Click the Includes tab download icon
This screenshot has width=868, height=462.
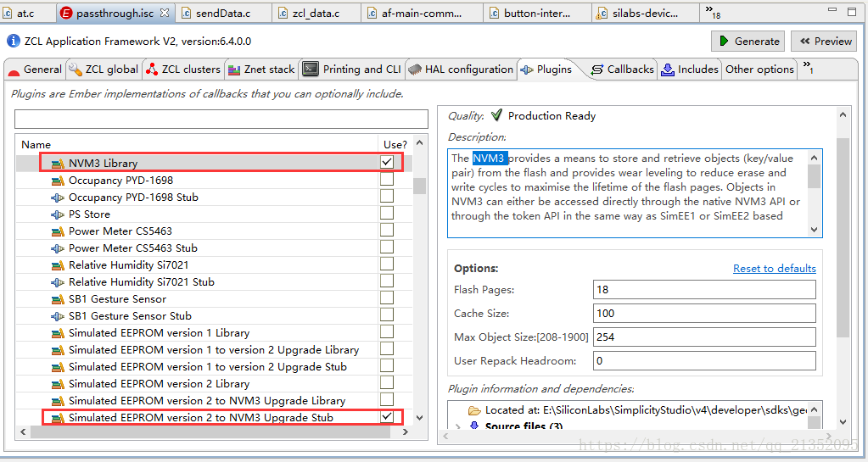click(668, 70)
